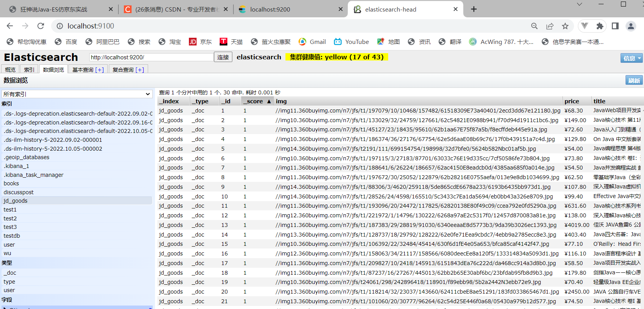
Task: Click the 刷新 refresh button
Action: pos(634,80)
